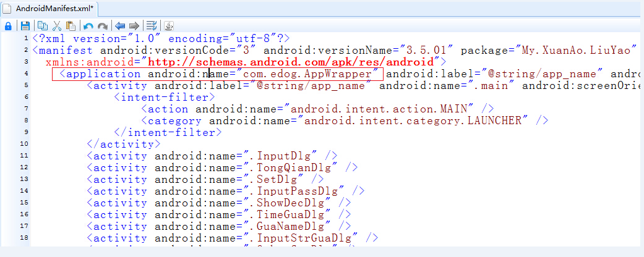Copy selection using the copy icon

[42, 26]
